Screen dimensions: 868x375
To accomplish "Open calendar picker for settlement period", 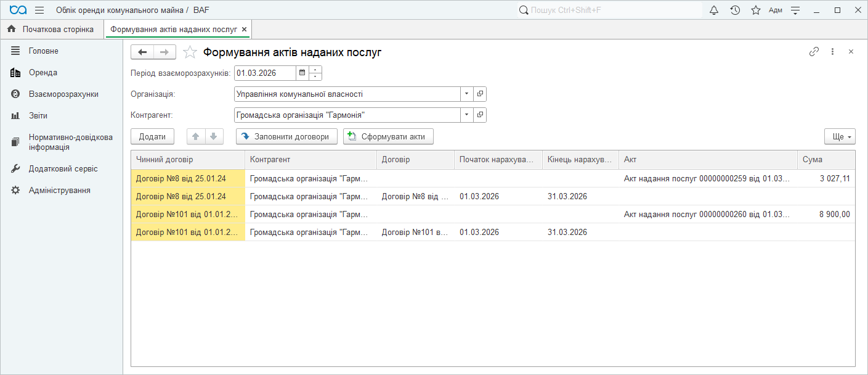I will click(x=302, y=73).
